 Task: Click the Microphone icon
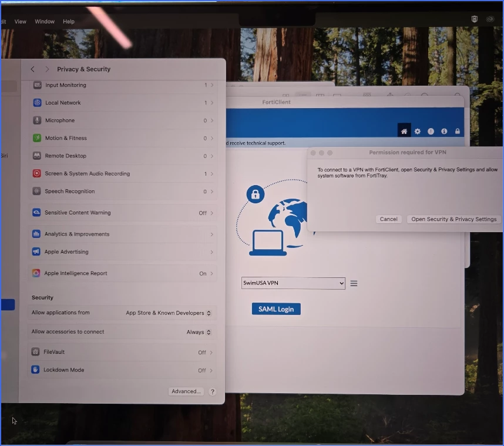click(37, 120)
